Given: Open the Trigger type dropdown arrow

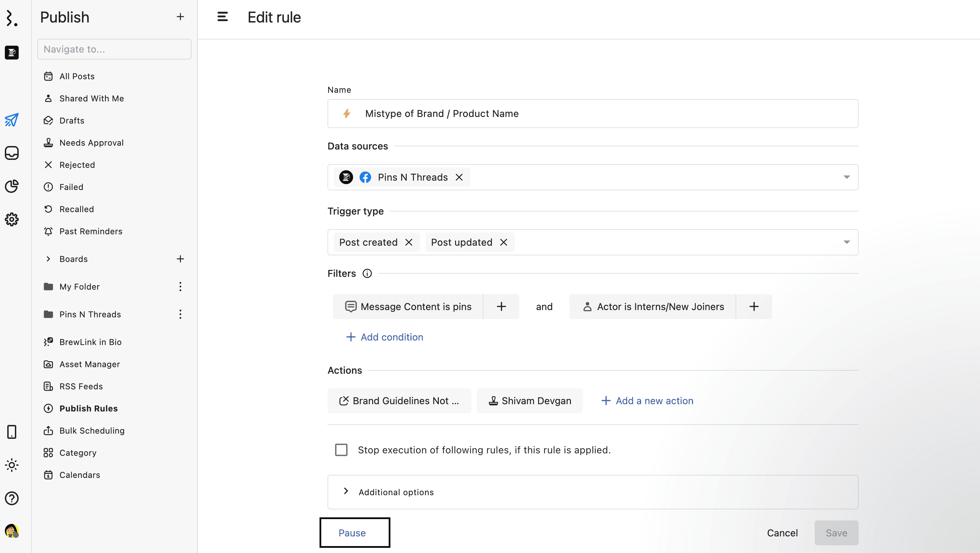Looking at the screenshot, I should [847, 243].
